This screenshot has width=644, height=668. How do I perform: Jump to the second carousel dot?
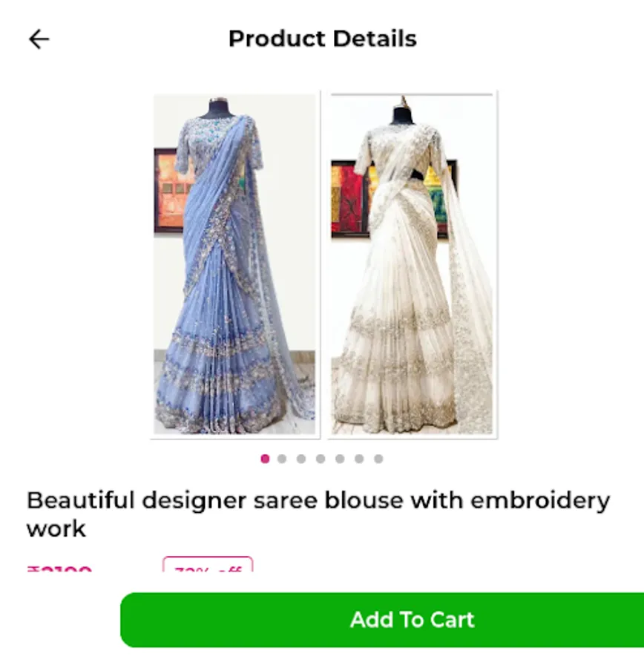pos(281,459)
